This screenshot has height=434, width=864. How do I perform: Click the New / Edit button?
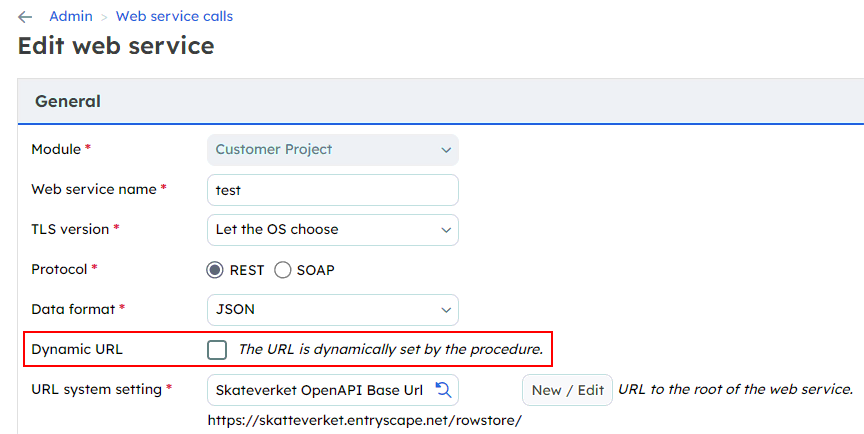click(567, 390)
